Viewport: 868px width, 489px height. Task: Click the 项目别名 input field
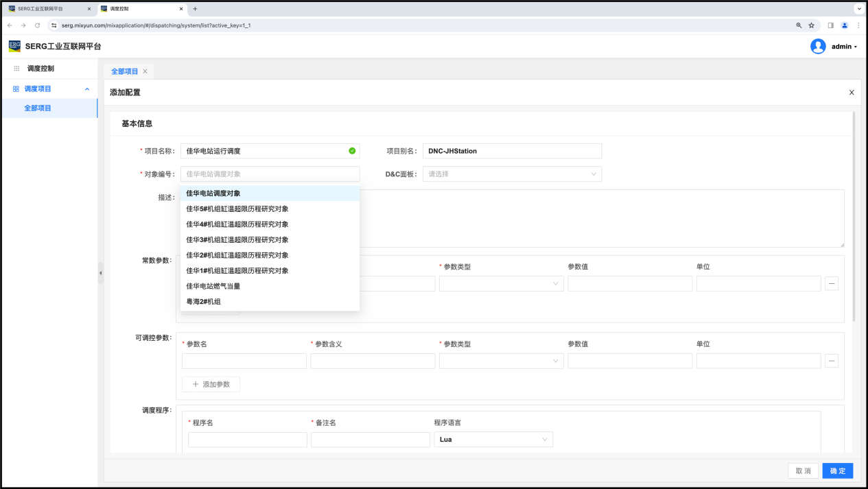512,151
